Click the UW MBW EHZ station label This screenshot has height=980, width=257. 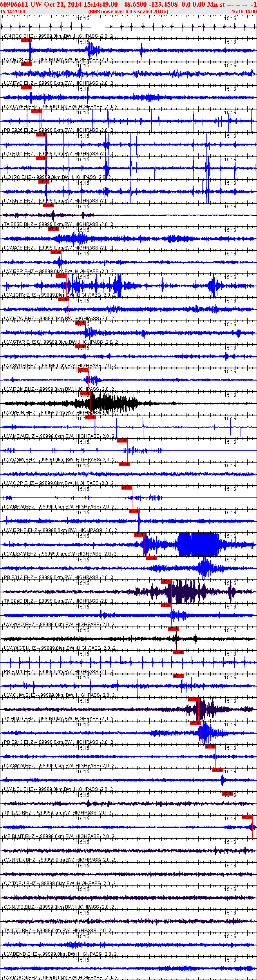click(x=19, y=436)
